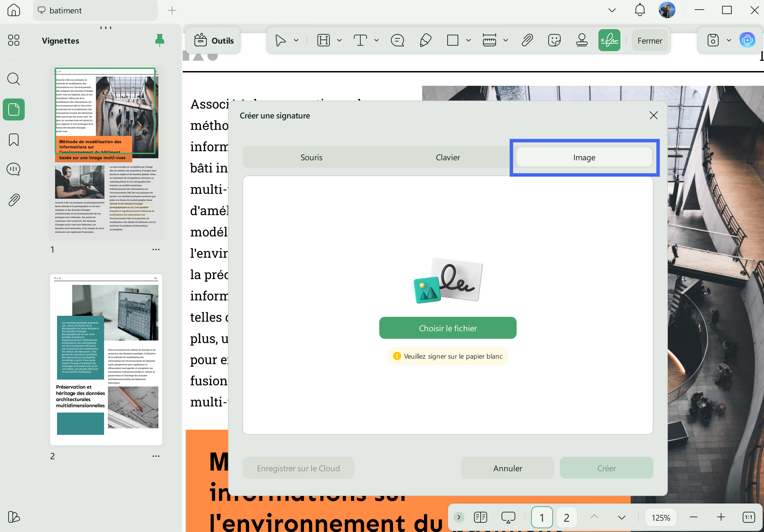Switch to the Image signature tab
This screenshot has width=764, height=532.
[584, 157]
